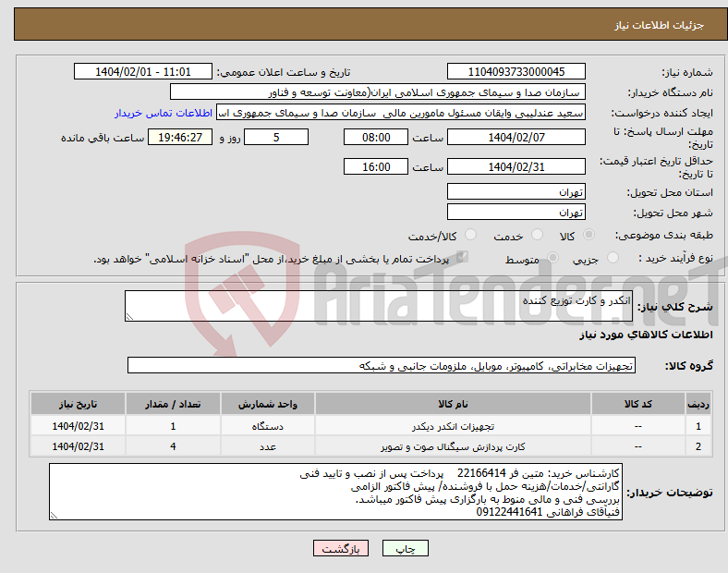The image size is (728, 573).
Task: Click the اطلاعات کالاهای مورد نیاز heading
Action: [x=646, y=335]
